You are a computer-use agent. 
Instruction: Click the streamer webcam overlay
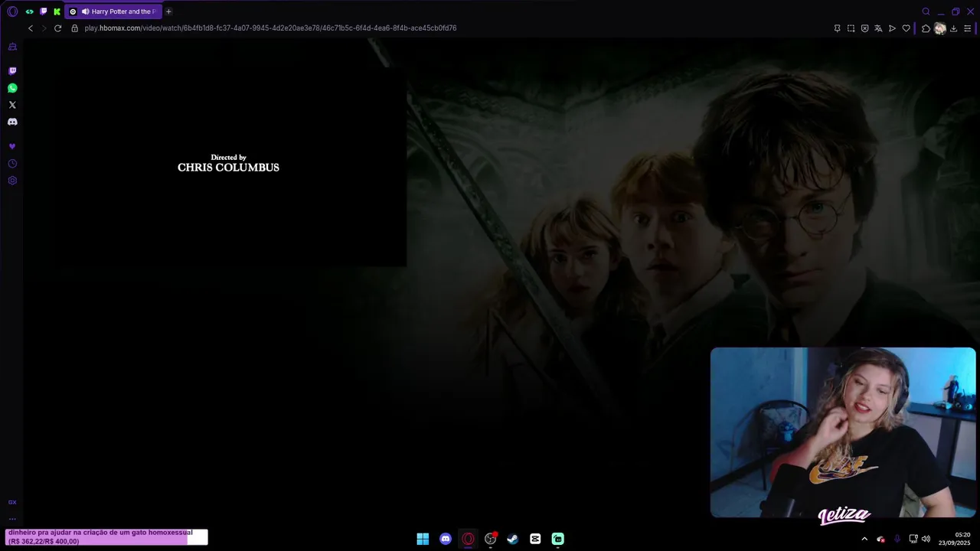(x=843, y=432)
